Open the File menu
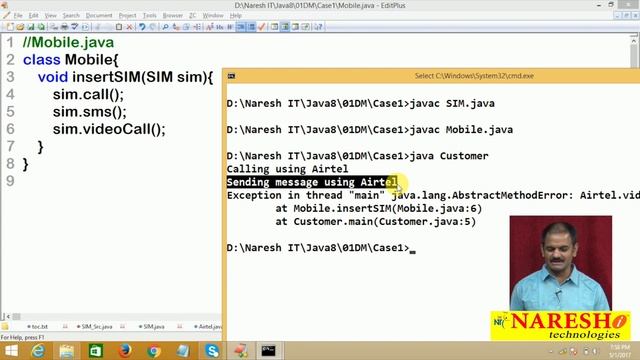Screen dimensions: 640x360 pos(18,16)
